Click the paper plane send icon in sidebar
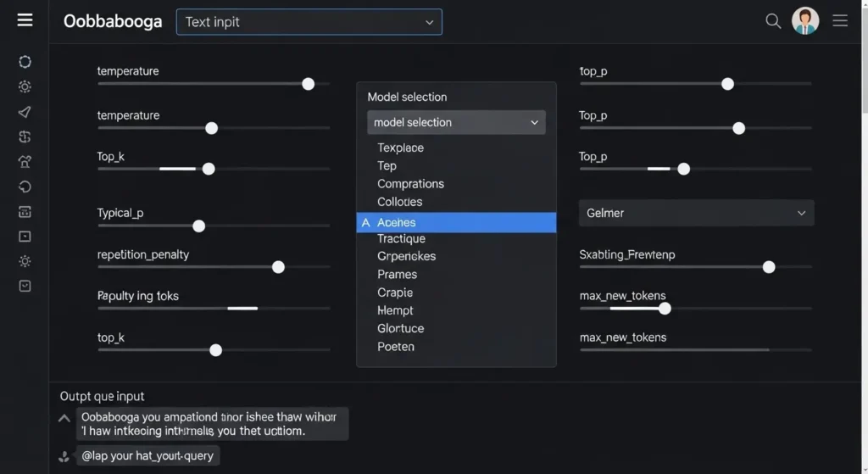The image size is (868, 474). (25, 112)
